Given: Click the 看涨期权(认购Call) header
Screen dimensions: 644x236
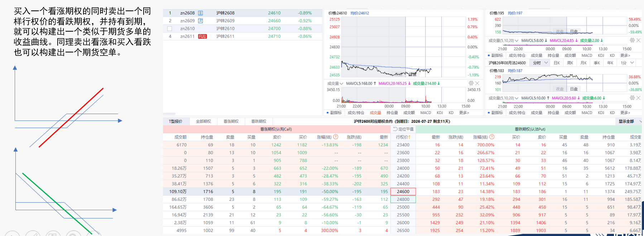Looking at the screenshot, I should (276, 129).
